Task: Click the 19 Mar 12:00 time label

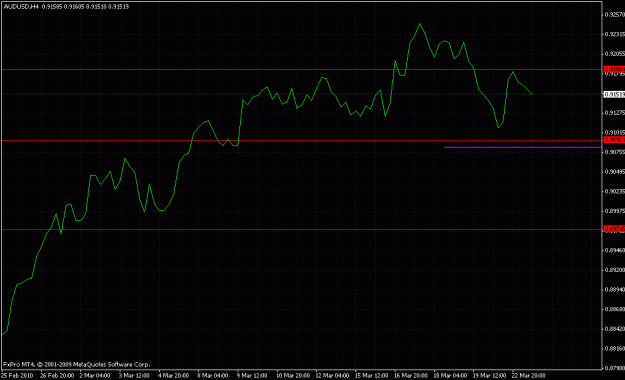Action: tap(489, 376)
